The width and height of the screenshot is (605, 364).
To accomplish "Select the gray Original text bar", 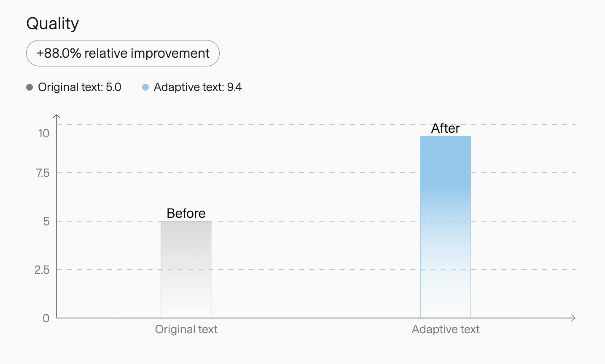I will (186, 270).
